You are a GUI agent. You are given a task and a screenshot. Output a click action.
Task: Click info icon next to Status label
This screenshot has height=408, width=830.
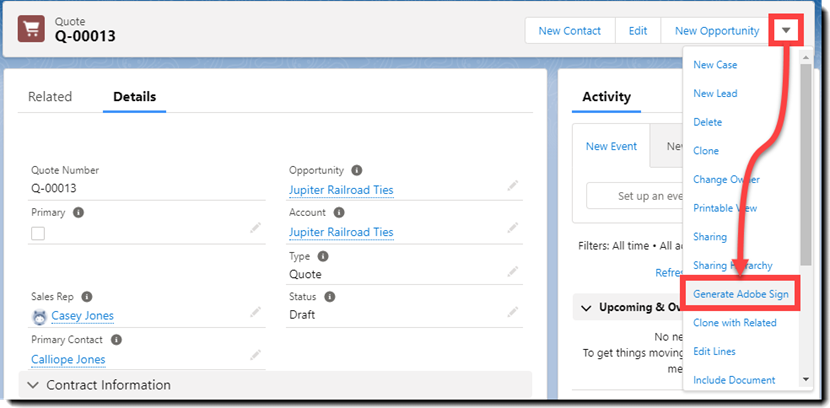click(x=329, y=296)
